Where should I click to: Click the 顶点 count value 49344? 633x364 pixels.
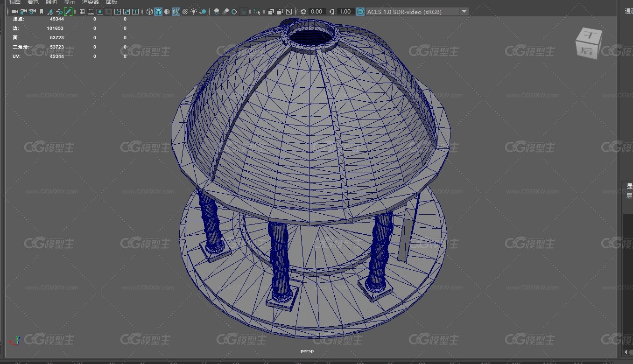57,19
